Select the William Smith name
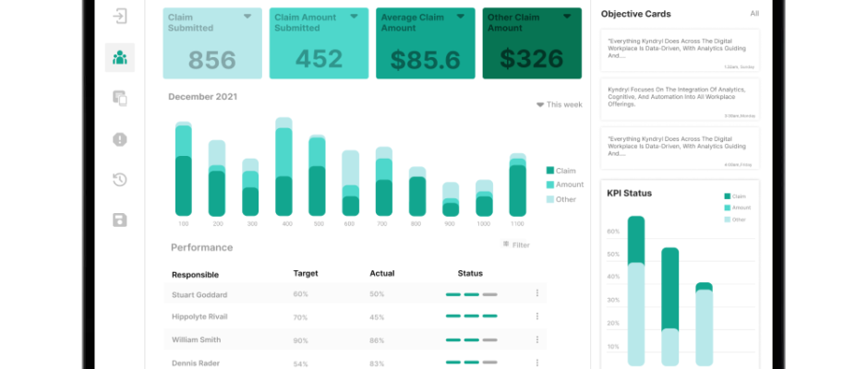This screenshot has height=369, width=868. point(196,339)
